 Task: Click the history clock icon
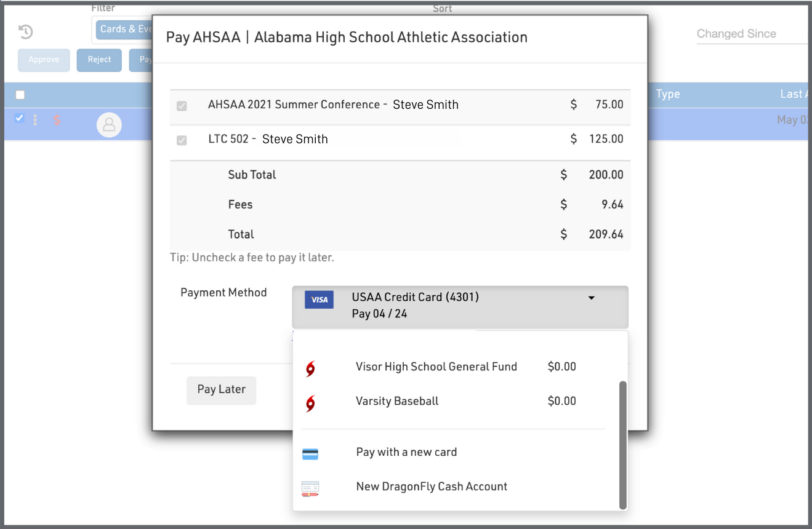(x=26, y=31)
